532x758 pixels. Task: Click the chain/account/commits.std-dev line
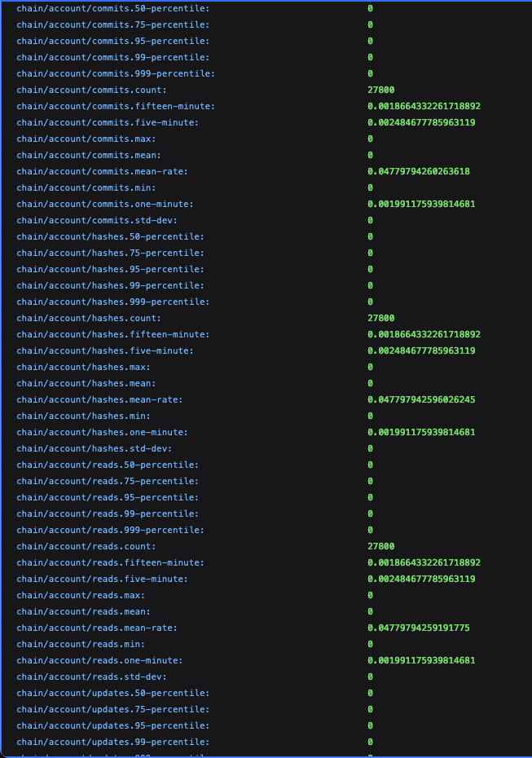tap(96, 220)
